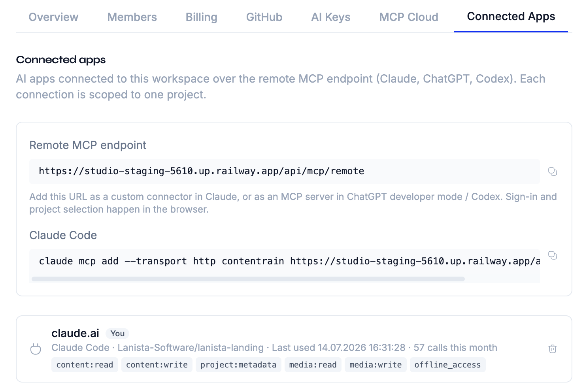Screen dimensions: 585x392
Task: Click the media:read scope tag
Action: (313, 365)
